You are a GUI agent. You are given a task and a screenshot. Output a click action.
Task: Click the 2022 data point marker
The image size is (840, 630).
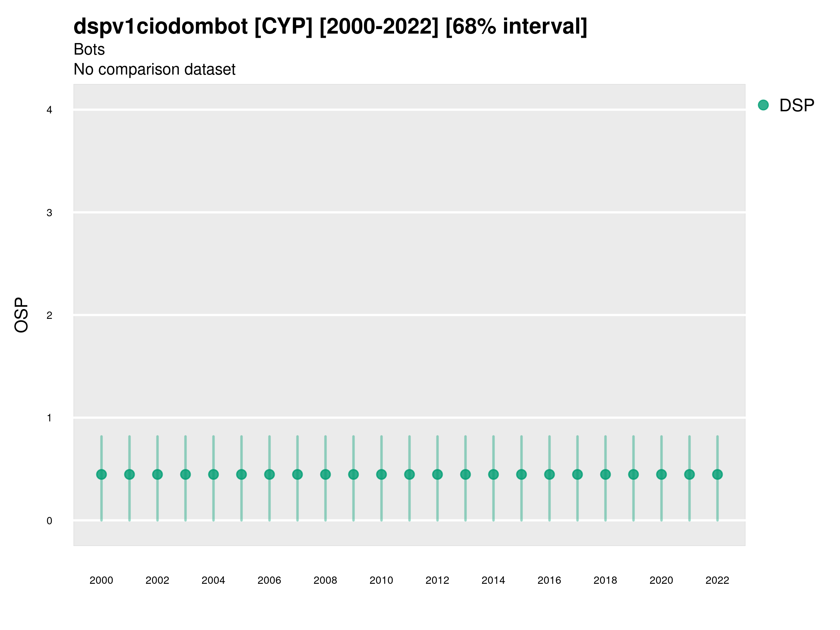[x=717, y=474]
